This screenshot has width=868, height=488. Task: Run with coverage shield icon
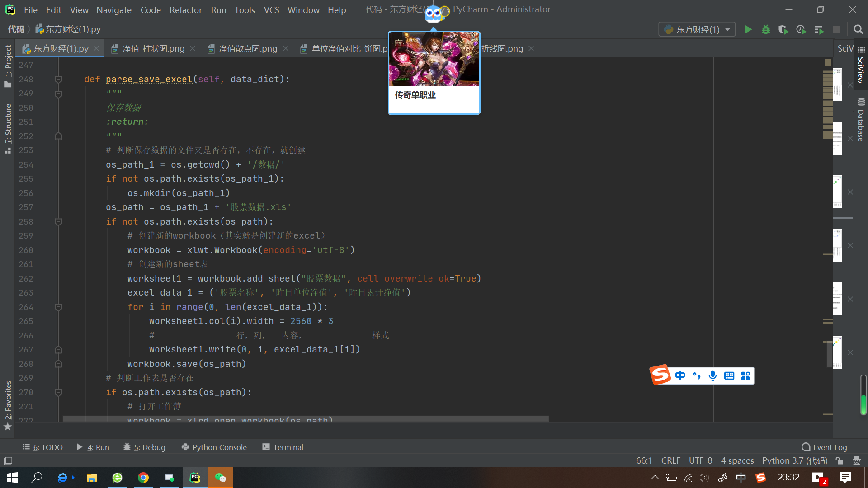(783, 29)
